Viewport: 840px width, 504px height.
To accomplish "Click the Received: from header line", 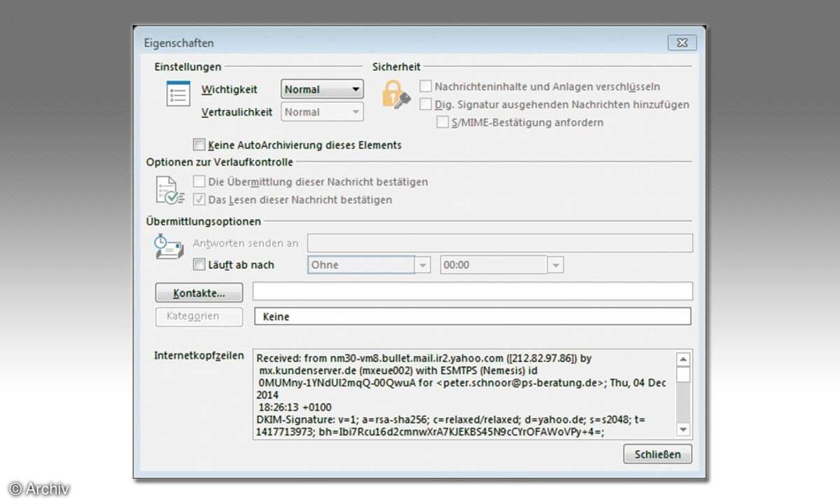I will click(x=424, y=358).
